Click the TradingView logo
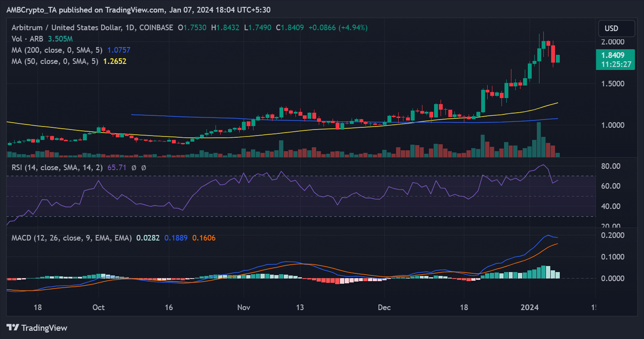The width and height of the screenshot is (644, 339). click(37, 328)
